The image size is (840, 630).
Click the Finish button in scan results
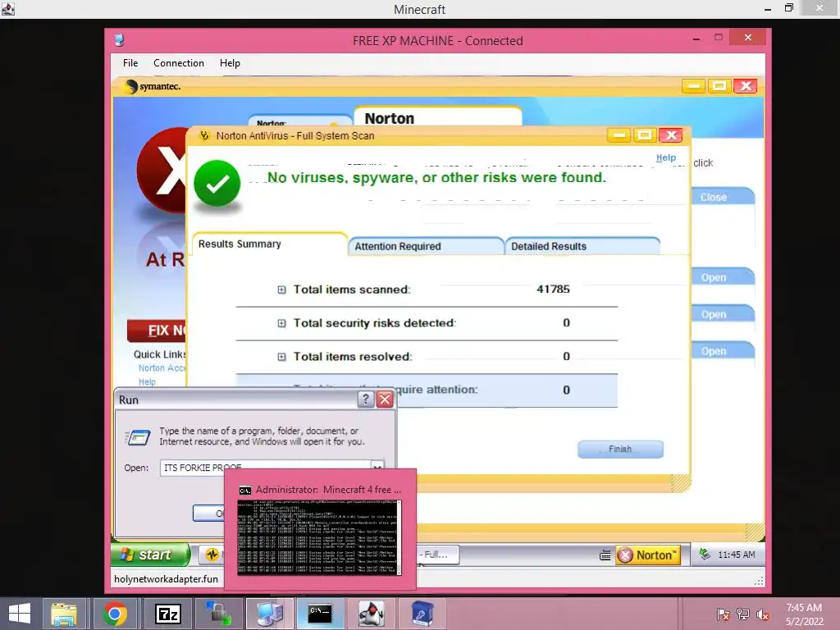coord(620,449)
